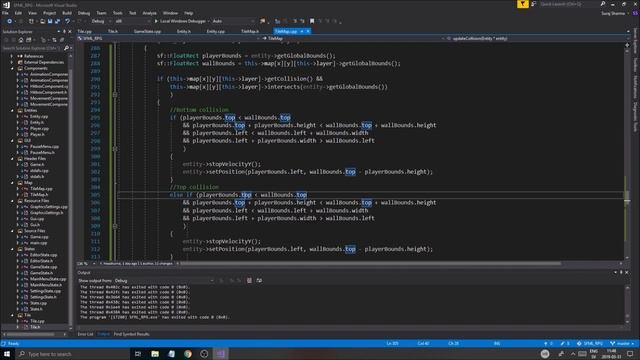Switch to the Entity.cpp editor tab

(x=216, y=31)
